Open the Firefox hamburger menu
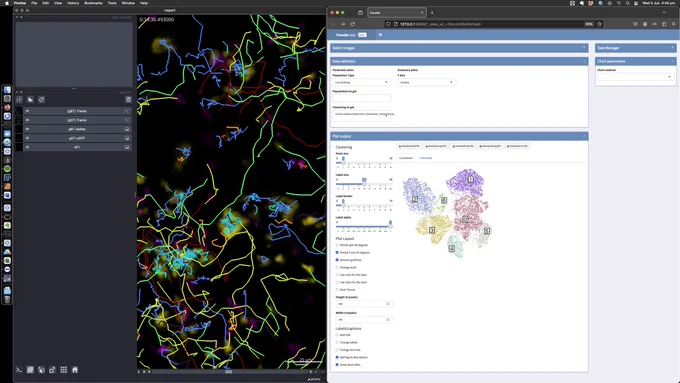 click(673, 24)
